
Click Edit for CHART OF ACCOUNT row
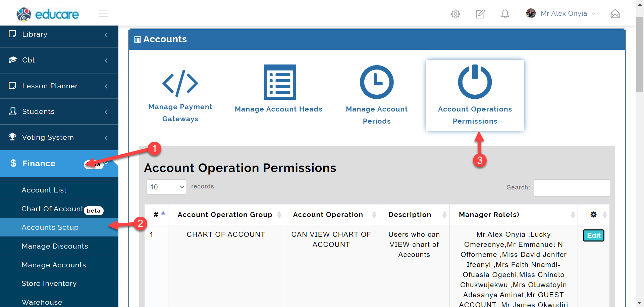pyautogui.click(x=594, y=235)
